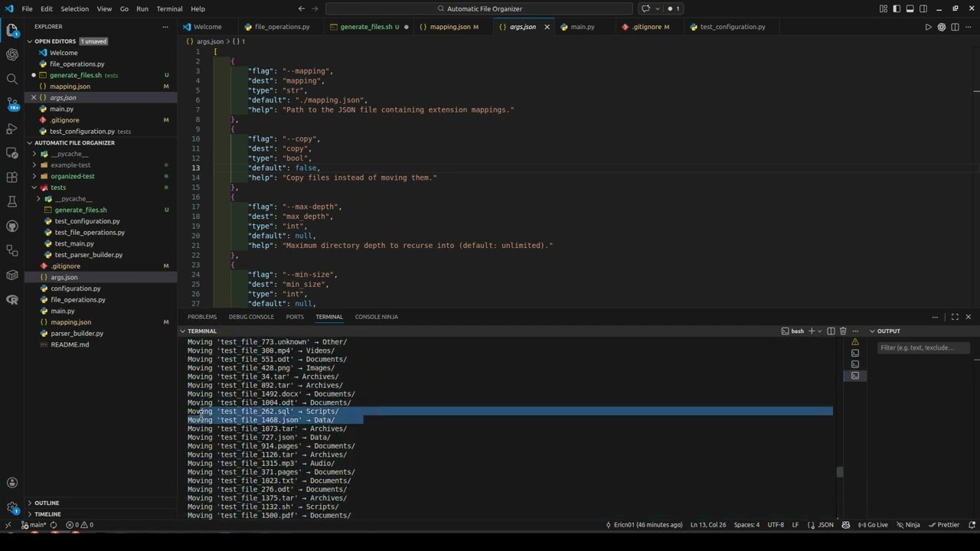Open the Manage gear menu
Image resolution: width=980 pixels, height=551 pixels.
[12, 507]
